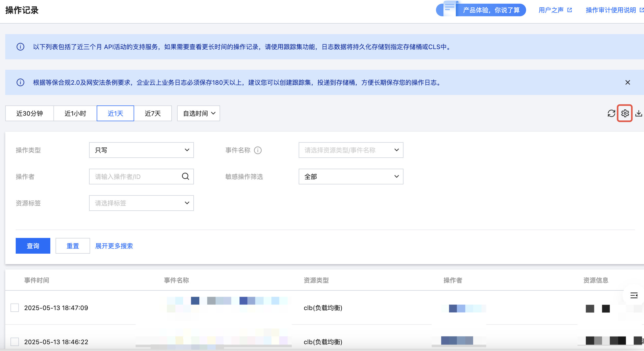Click clb(负载均衡) in the 18:46:22 row

coord(323,342)
